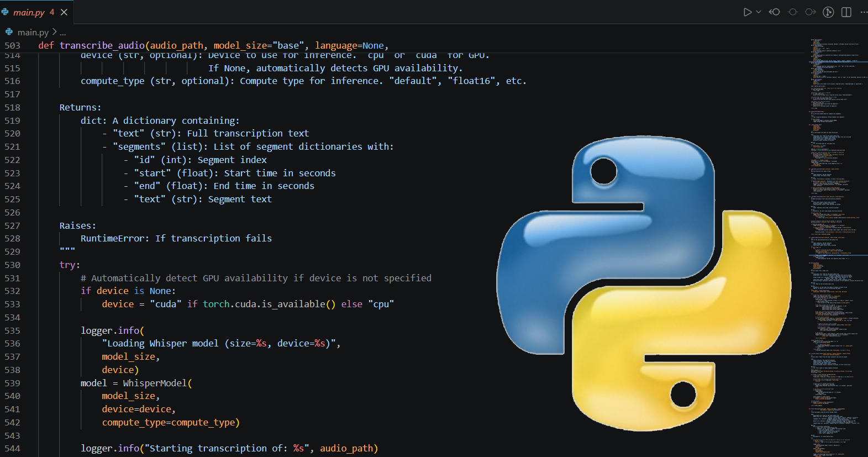This screenshot has width=868, height=457.
Task: Click 'WhisperModel(' on line 539
Action: pyautogui.click(x=157, y=384)
